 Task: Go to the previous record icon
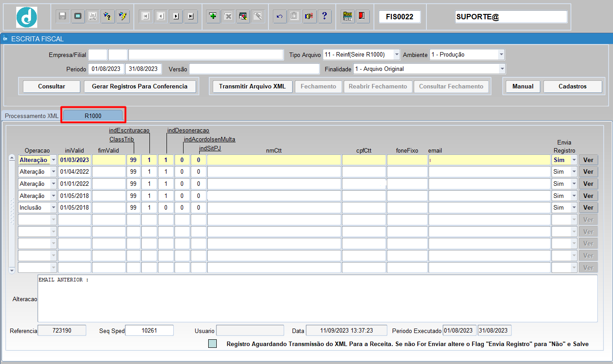[161, 17]
